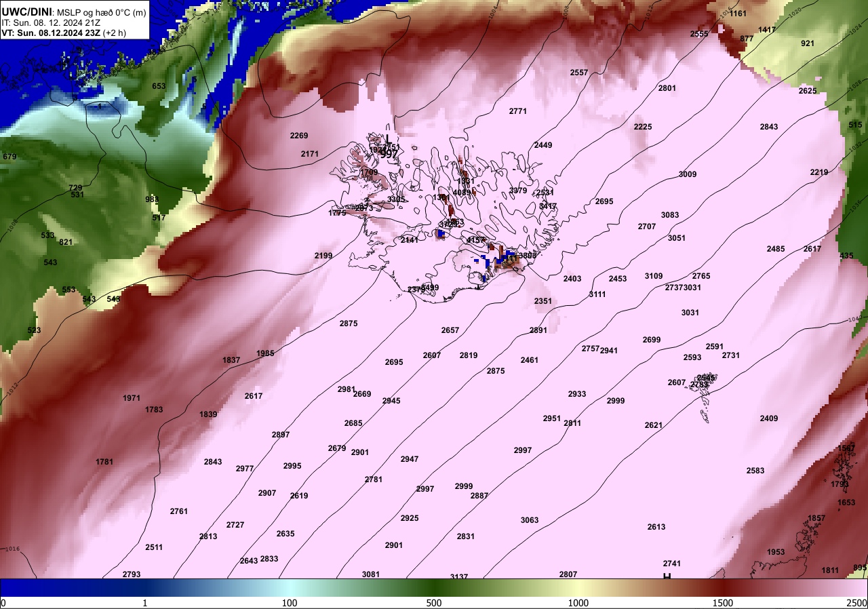Click the legend label 1500
The width and height of the screenshot is (868, 609).
723,603
